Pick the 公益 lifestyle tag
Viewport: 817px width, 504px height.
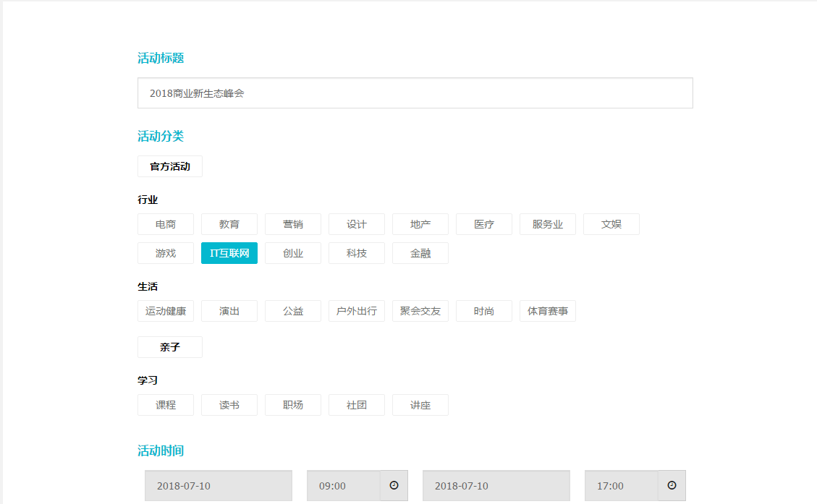click(293, 311)
